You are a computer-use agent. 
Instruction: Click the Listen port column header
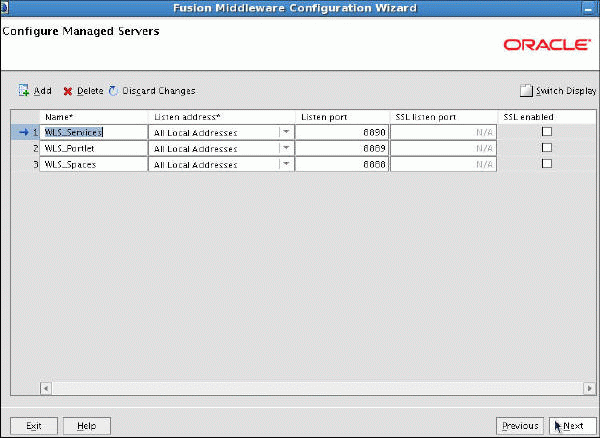pyautogui.click(x=342, y=117)
